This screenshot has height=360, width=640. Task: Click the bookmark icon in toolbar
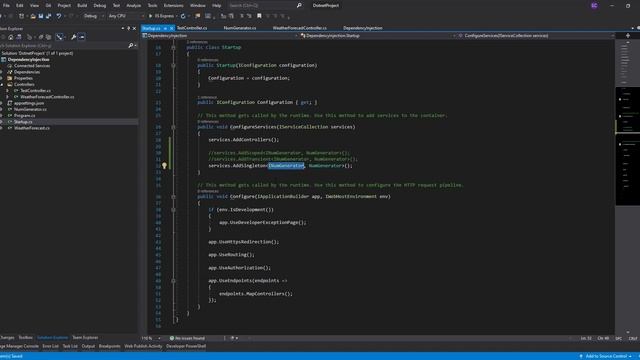(259, 16)
